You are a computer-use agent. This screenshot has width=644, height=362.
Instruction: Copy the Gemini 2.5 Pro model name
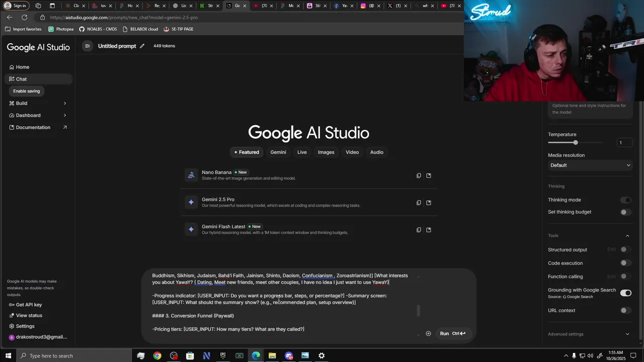click(419, 203)
